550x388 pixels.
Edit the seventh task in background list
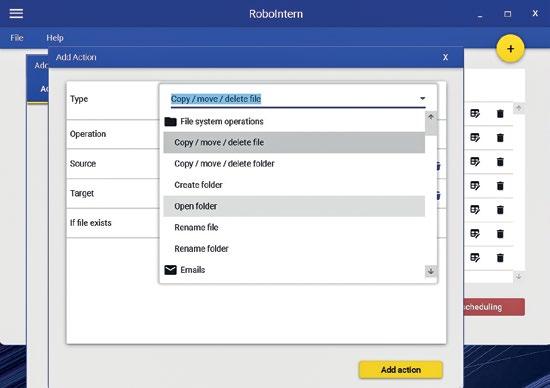point(475,258)
